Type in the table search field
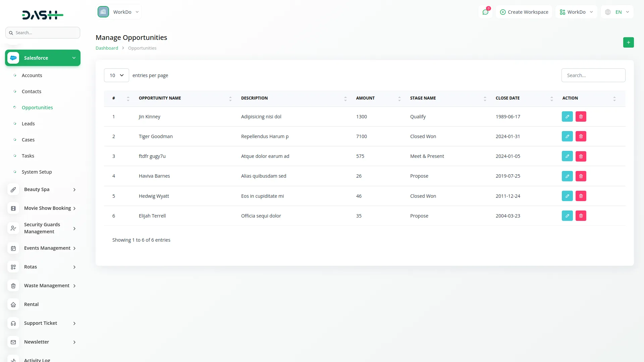This screenshot has width=644, height=362. click(593, 75)
